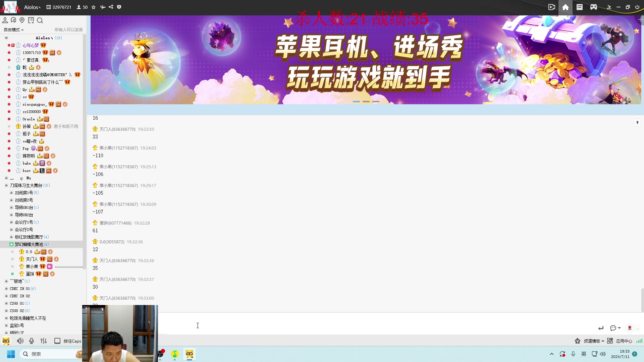Collapse the Aiolos root channel node
644x362 pixels.
tap(6, 38)
